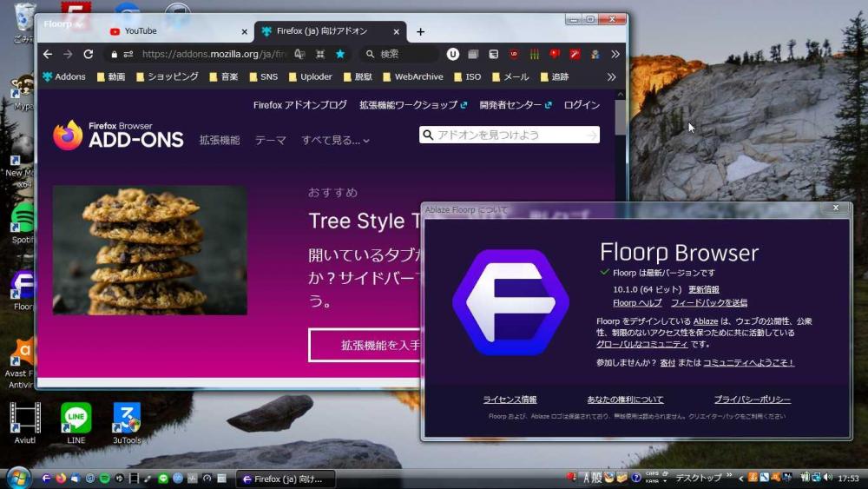Launch Spotify from quick launch bar
868x489 pixels.
(104, 479)
